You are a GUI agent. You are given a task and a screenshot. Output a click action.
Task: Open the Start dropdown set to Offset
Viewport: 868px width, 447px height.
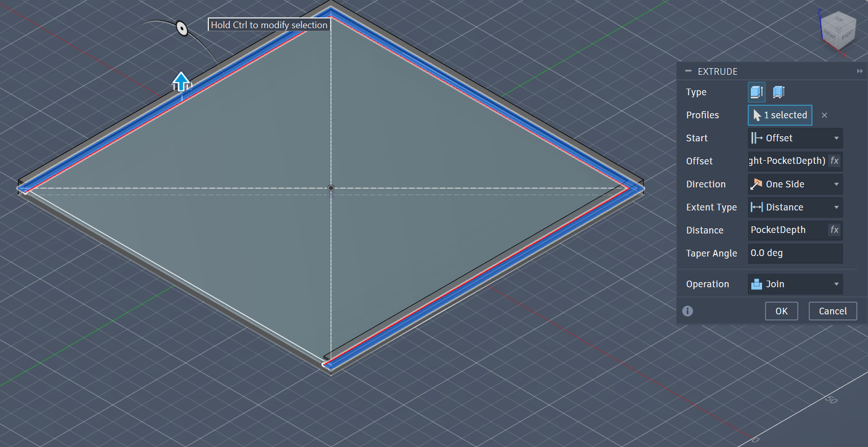pyautogui.click(x=795, y=138)
